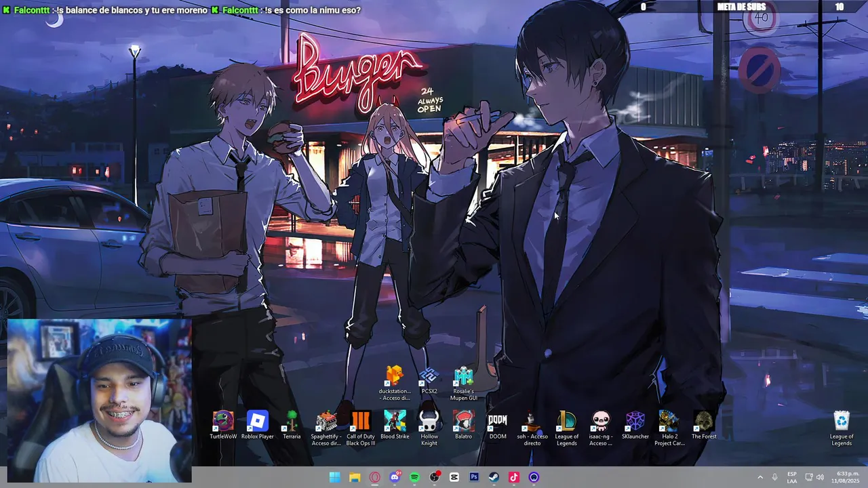
Task: Open the Windows Start menu
Action: point(335,477)
